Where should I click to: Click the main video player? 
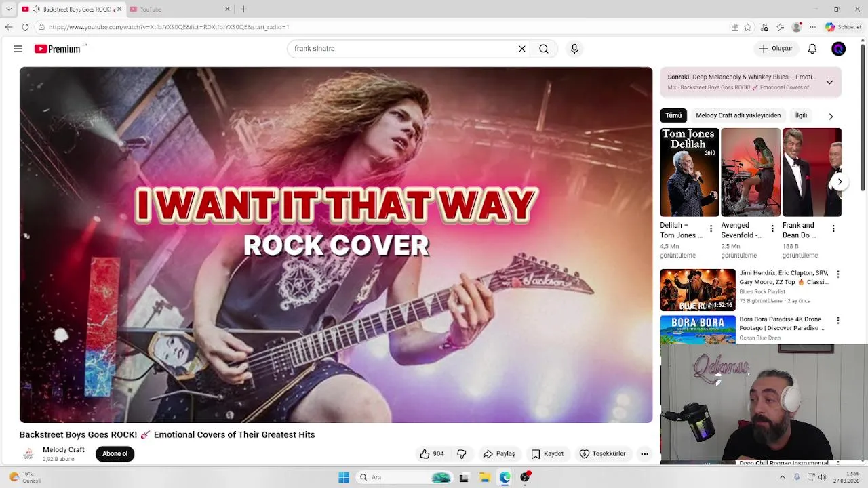click(x=336, y=245)
